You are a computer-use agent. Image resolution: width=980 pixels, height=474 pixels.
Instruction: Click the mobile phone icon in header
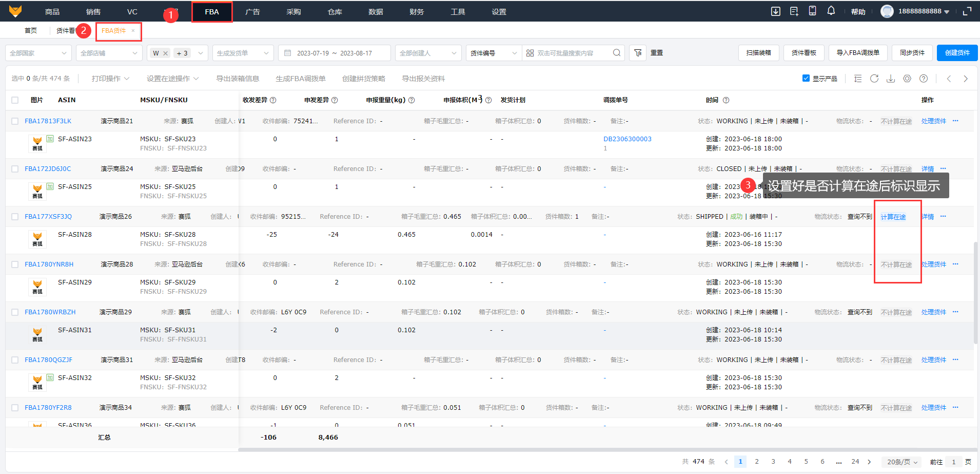click(x=812, y=11)
